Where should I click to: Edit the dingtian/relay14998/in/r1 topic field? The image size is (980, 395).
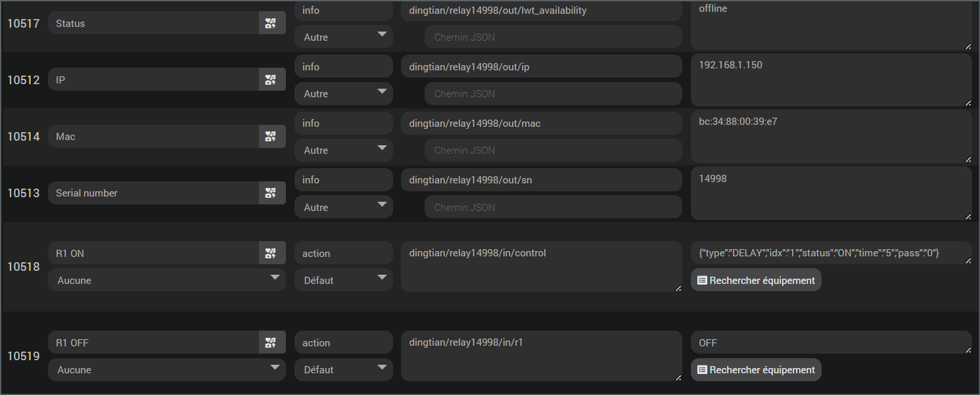(540, 356)
